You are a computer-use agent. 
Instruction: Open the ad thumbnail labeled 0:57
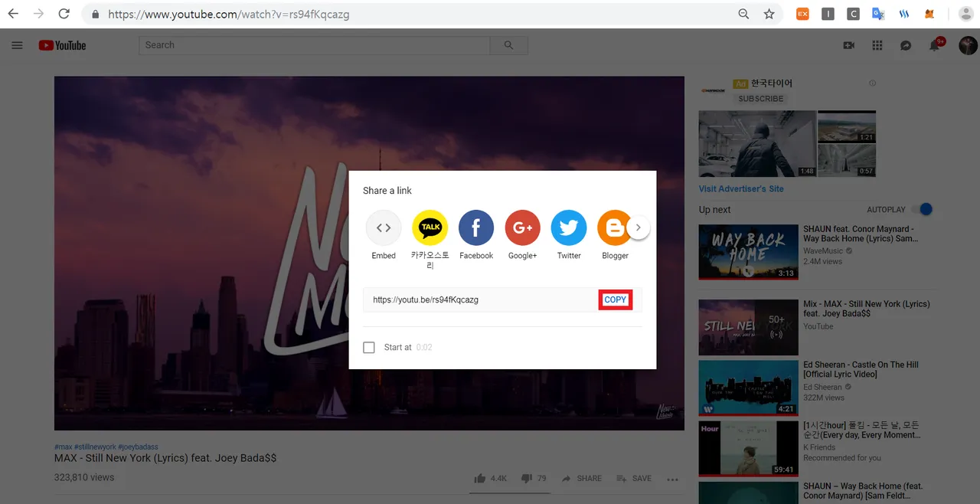(x=847, y=161)
